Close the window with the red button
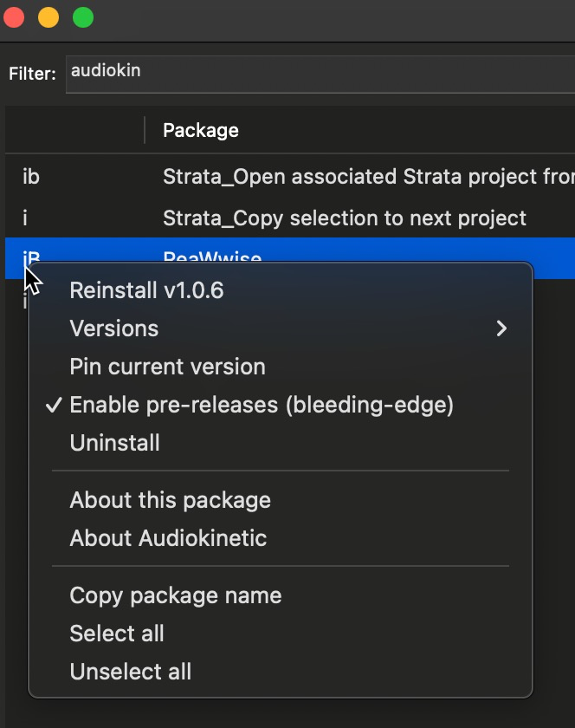The image size is (575, 728). (15, 16)
